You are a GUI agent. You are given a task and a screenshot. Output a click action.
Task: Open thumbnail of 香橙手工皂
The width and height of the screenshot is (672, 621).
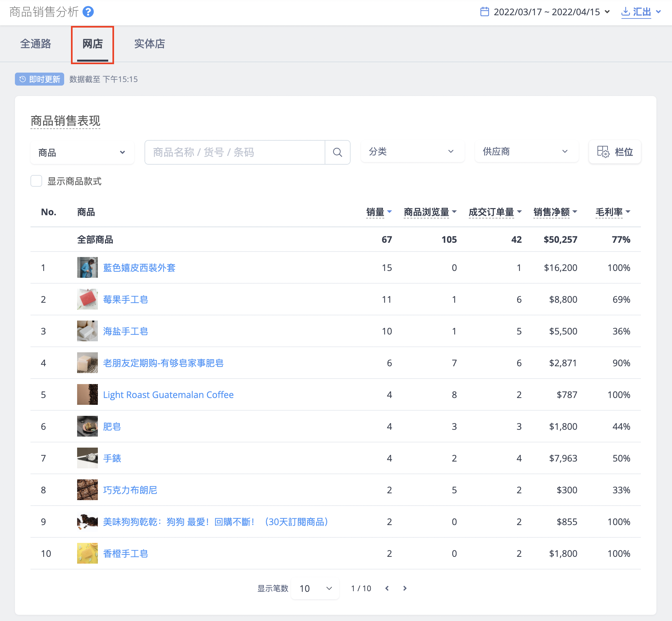(87, 554)
